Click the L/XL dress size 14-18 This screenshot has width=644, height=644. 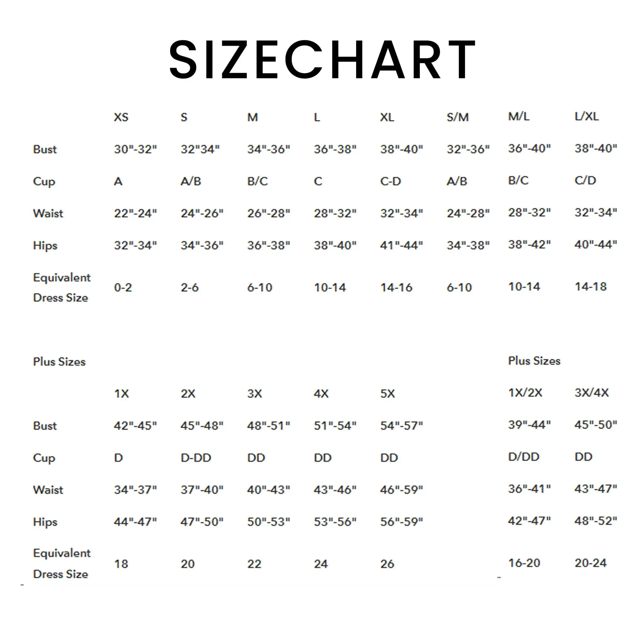(x=591, y=286)
